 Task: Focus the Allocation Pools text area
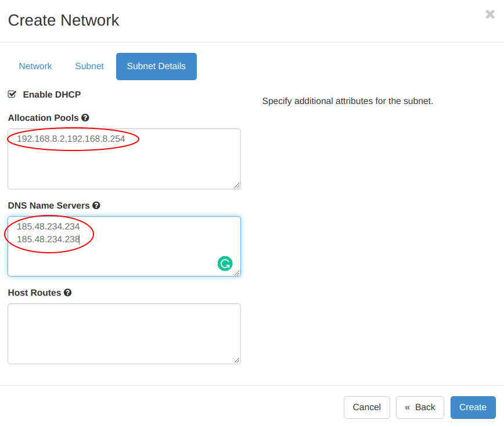click(124, 159)
